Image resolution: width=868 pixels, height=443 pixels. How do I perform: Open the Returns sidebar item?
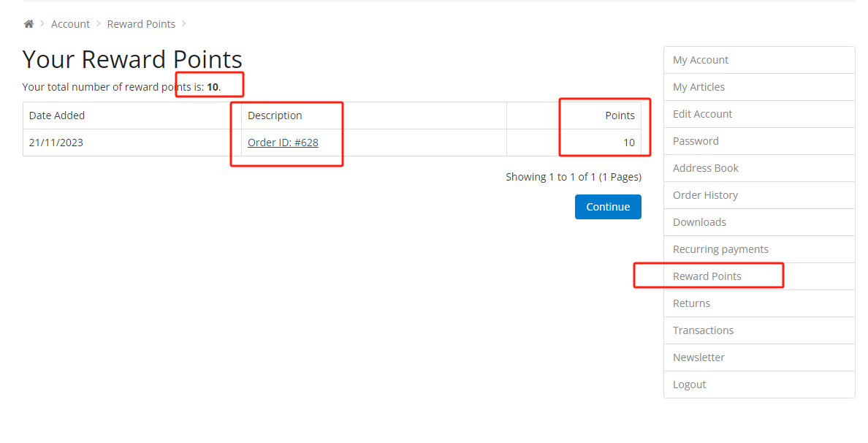click(759, 303)
